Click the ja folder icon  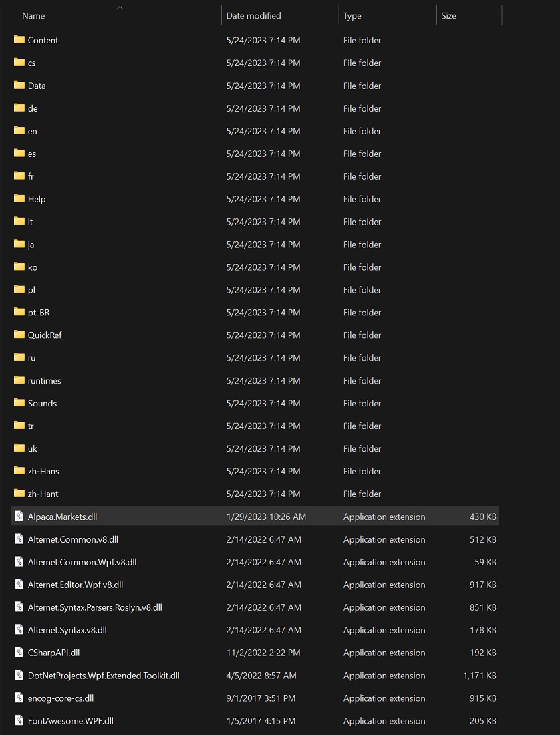point(19,244)
